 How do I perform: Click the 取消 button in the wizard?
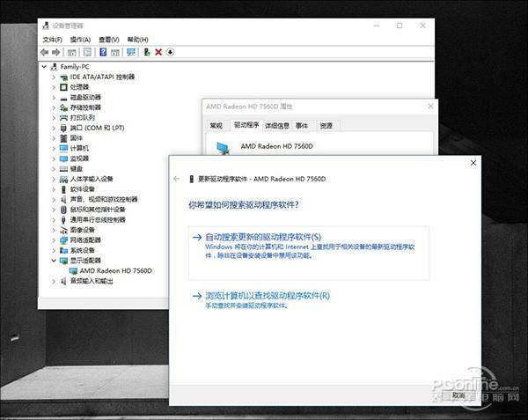458,395
